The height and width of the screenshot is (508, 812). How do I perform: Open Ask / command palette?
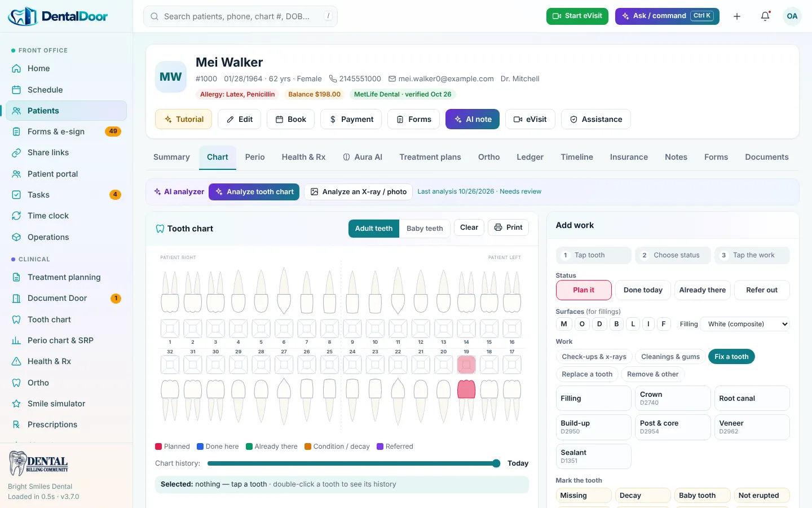667,16
